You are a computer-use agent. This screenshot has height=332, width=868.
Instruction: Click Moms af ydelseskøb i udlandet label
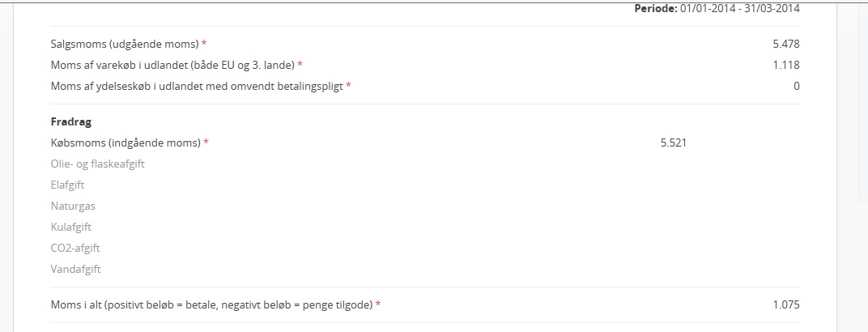(x=197, y=86)
